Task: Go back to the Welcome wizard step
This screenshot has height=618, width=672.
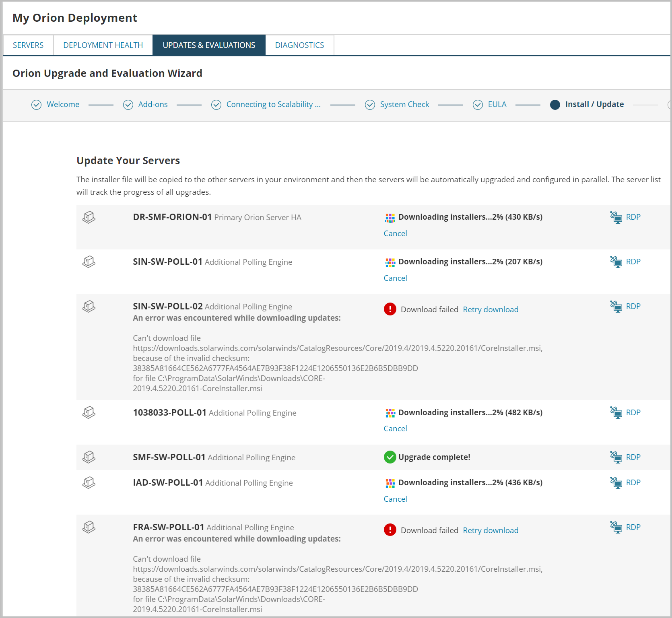Action: [x=63, y=104]
